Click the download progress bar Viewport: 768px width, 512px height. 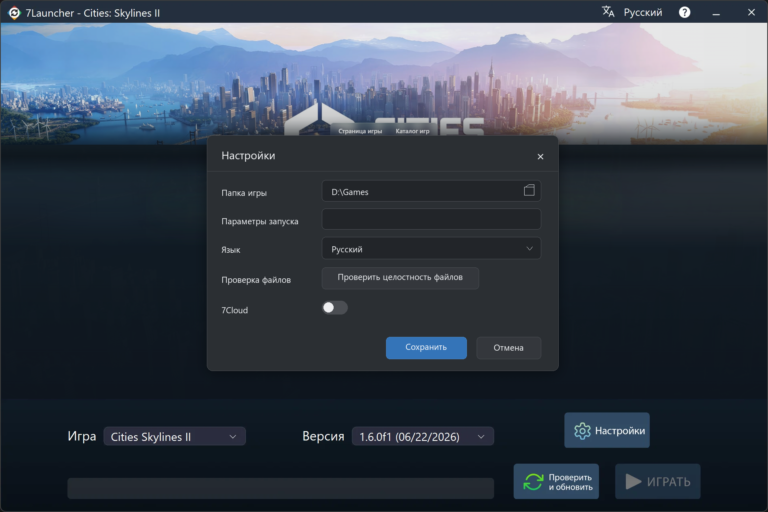pyautogui.click(x=280, y=488)
